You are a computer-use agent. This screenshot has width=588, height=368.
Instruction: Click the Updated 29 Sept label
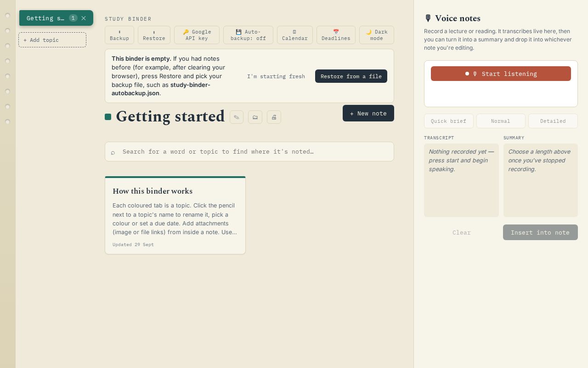[133, 245]
